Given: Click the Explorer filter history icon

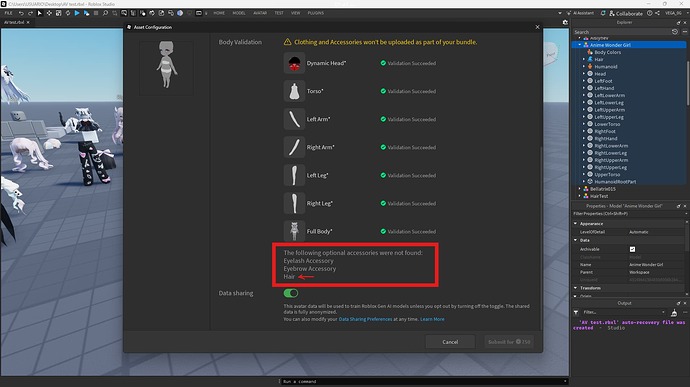Looking at the screenshot, I should (675, 32).
